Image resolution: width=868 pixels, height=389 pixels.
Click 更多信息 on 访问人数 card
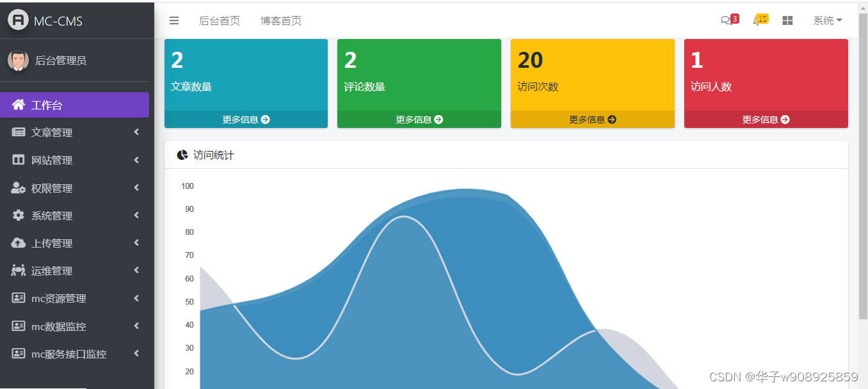pyautogui.click(x=766, y=120)
